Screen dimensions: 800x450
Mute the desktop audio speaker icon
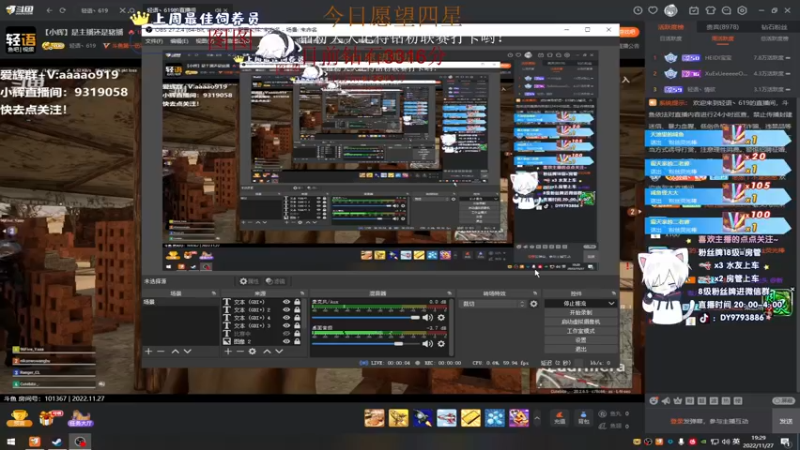[x=428, y=344]
